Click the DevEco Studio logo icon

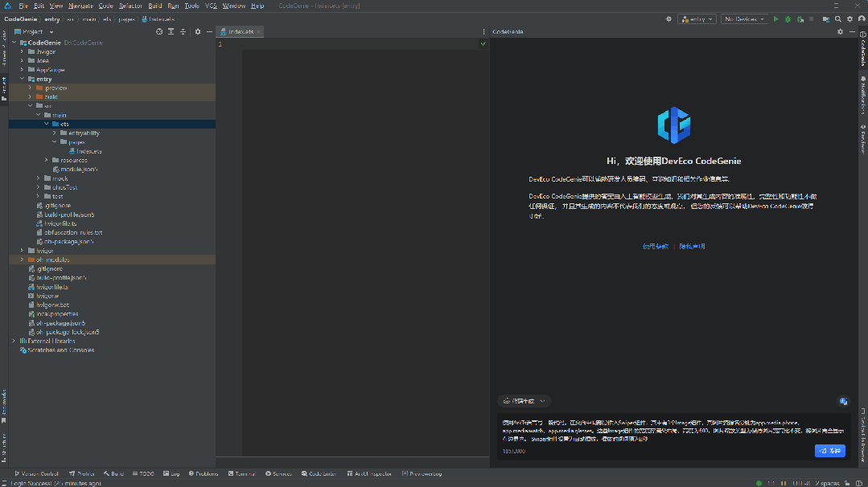pos(7,6)
